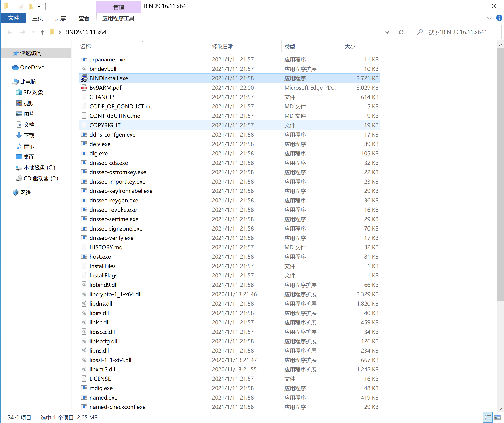Screen dimensions: 504x423
Task: Switch to the View (查看) tab
Action: coord(84,18)
